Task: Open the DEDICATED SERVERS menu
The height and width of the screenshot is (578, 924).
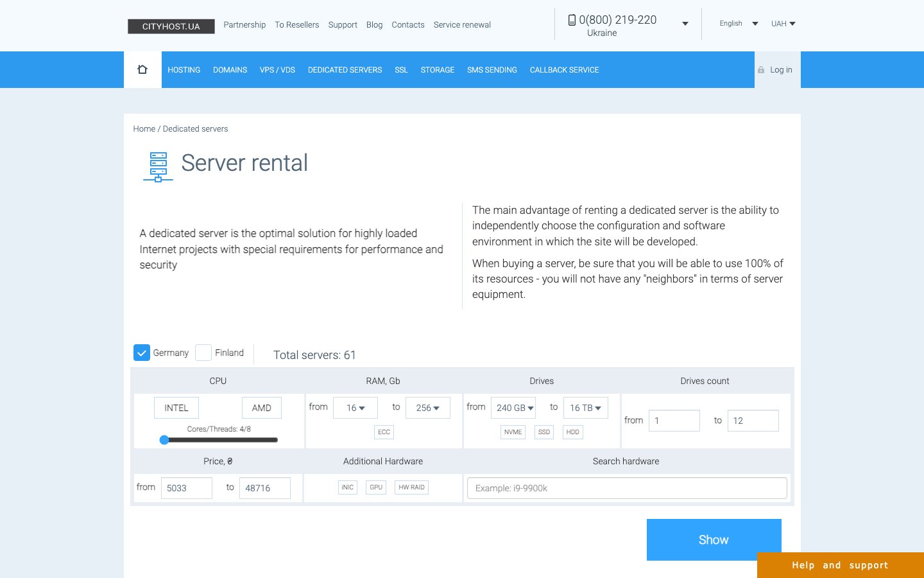Action: coord(345,70)
